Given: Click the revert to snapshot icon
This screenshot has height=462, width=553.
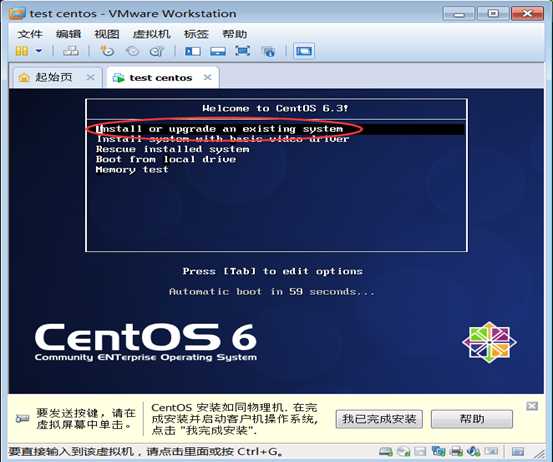Looking at the screenshot, I should pos(133,51).
